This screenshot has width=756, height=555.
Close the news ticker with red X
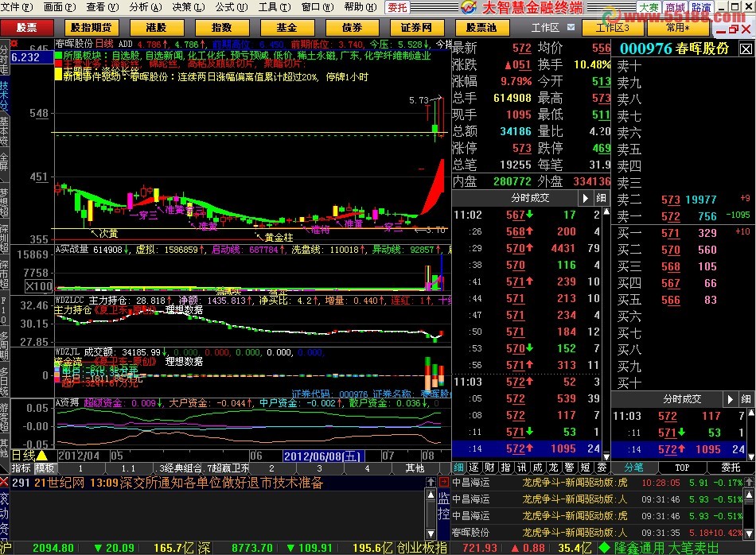(4, 483)
